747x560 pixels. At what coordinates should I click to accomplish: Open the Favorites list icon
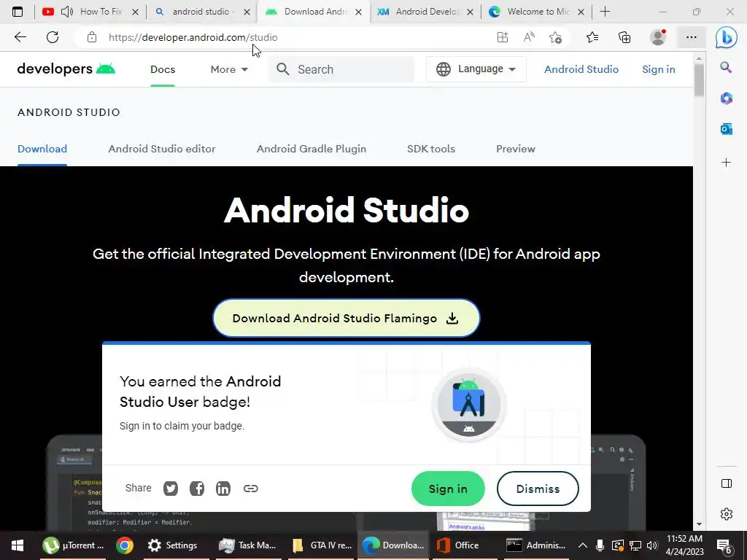tap(592, 37)
